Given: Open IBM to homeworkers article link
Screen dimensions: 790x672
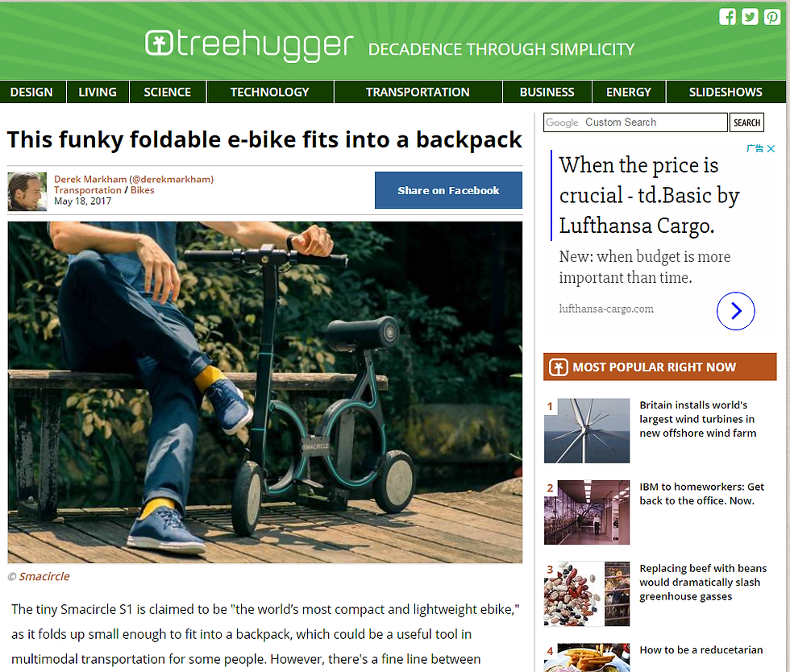Looking at the screenshot, I should click(x=701, y=494).
